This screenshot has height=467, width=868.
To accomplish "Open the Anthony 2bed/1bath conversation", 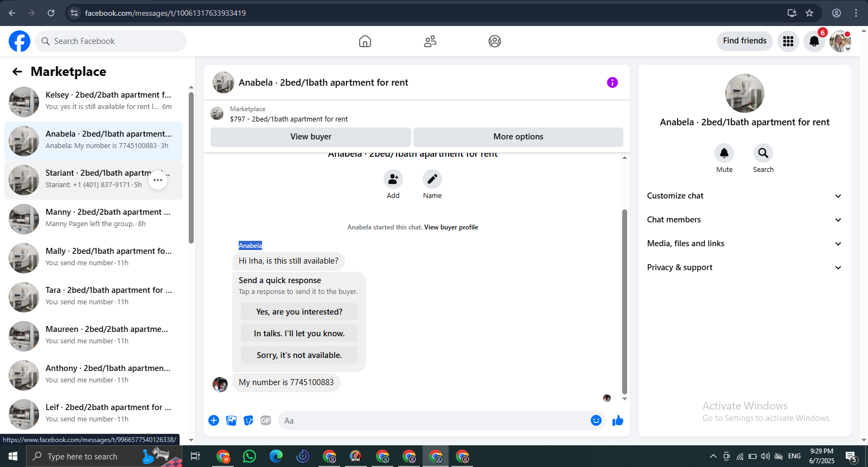I will point(93,375).
